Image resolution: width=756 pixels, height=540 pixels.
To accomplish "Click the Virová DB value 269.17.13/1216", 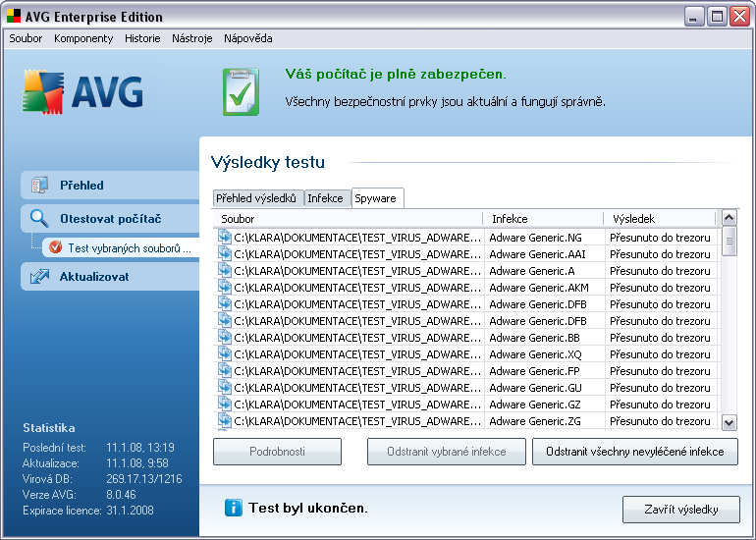I will 144,479.
